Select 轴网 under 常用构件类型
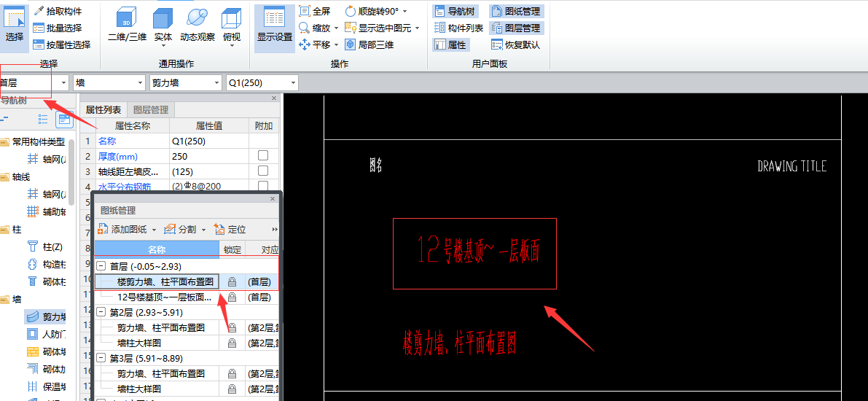This screenshot has width=868, height=401. (47, 160)
